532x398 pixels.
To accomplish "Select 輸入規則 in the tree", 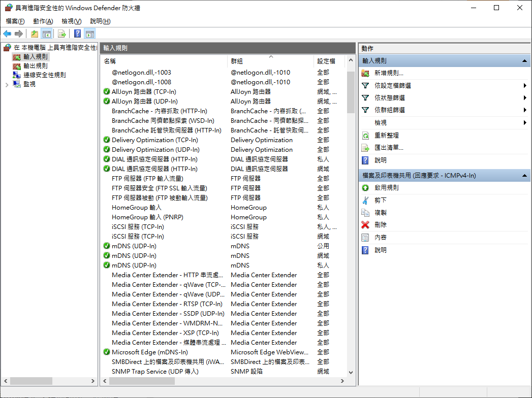I will 36,57.
